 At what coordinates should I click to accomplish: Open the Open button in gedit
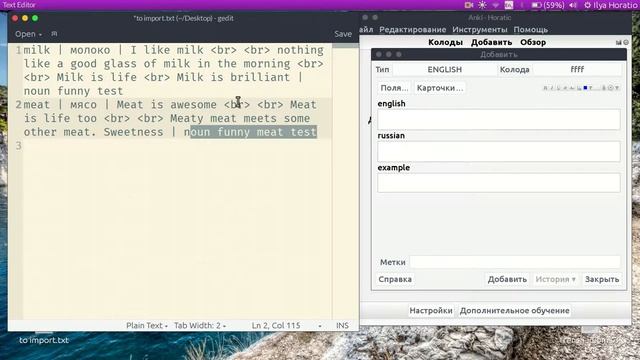tap(25, 34)
